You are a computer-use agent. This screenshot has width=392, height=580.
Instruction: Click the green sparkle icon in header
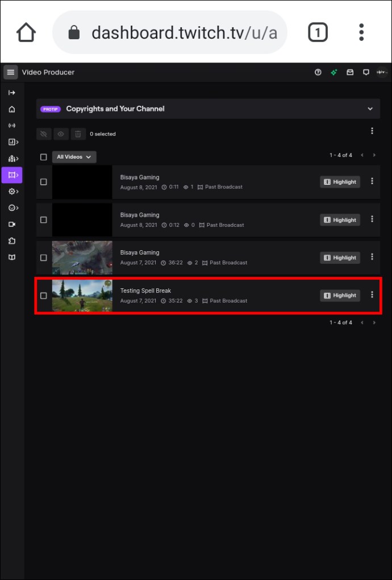point(334,72)
